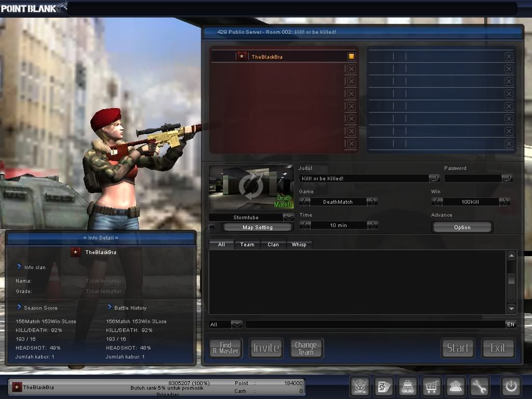Click the chat message input field
Screen dimensions: 532x399
pyautogui.click(x=375, y=324)
